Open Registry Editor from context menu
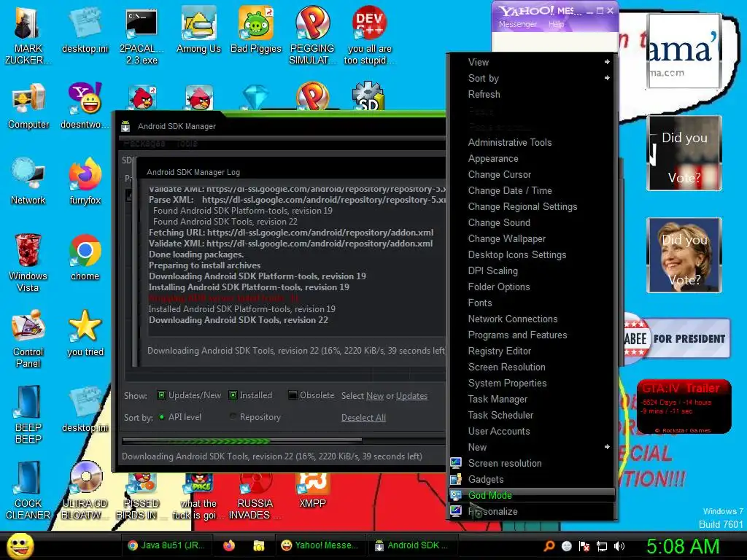 [x=532, y=351]
